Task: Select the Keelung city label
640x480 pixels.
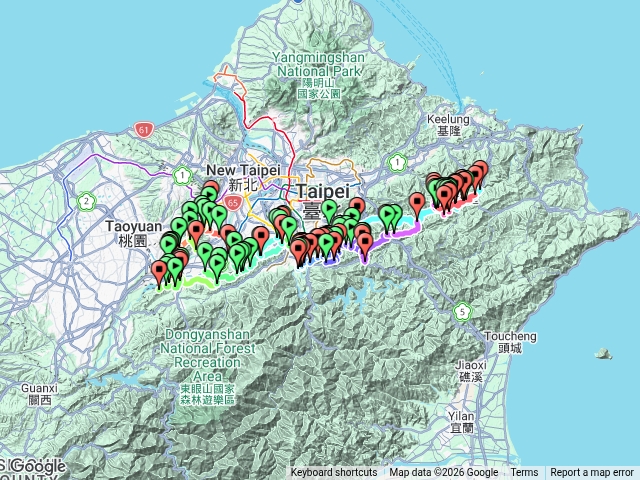Action: [448, 125]
